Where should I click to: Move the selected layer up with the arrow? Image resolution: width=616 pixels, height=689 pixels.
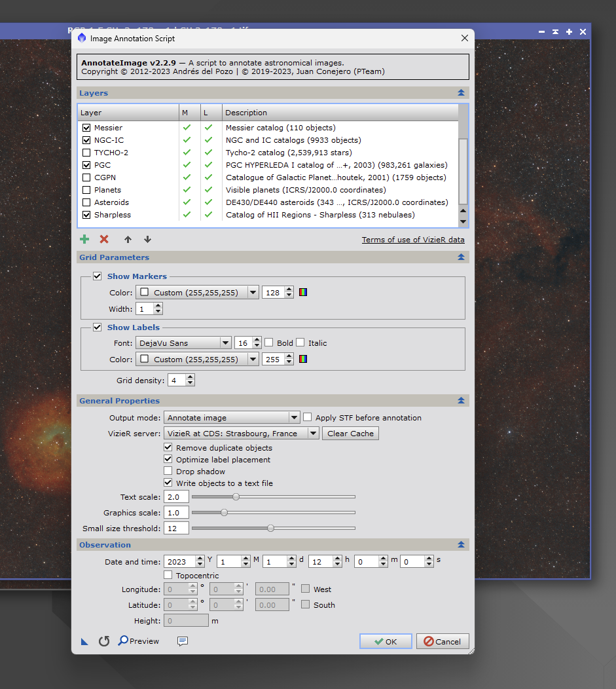(128, 239)
